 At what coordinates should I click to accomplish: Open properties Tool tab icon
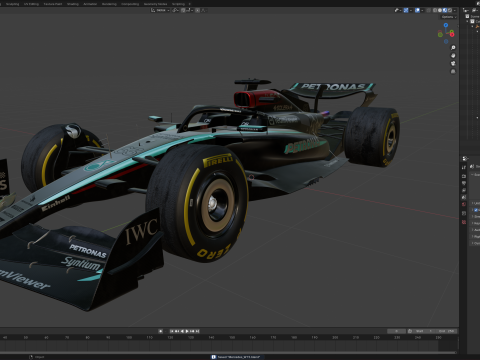[464, 167]
